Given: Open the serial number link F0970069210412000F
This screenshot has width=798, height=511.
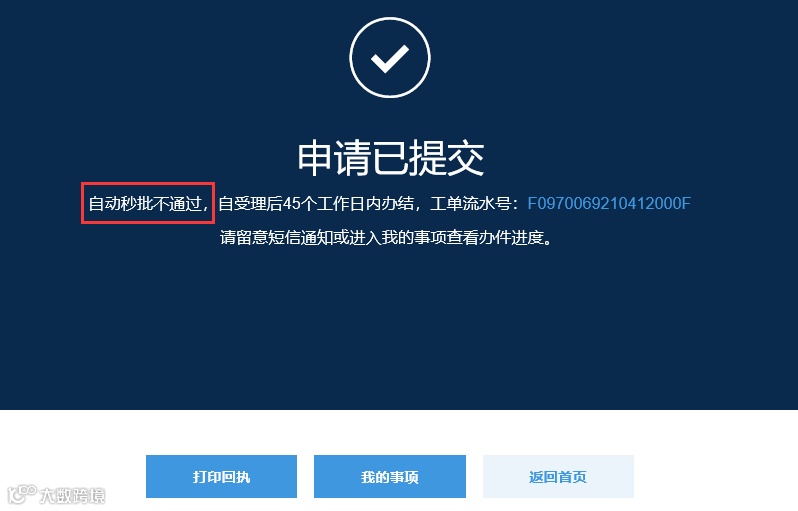Looking at the screenshot, I should (x=609, y=204).
